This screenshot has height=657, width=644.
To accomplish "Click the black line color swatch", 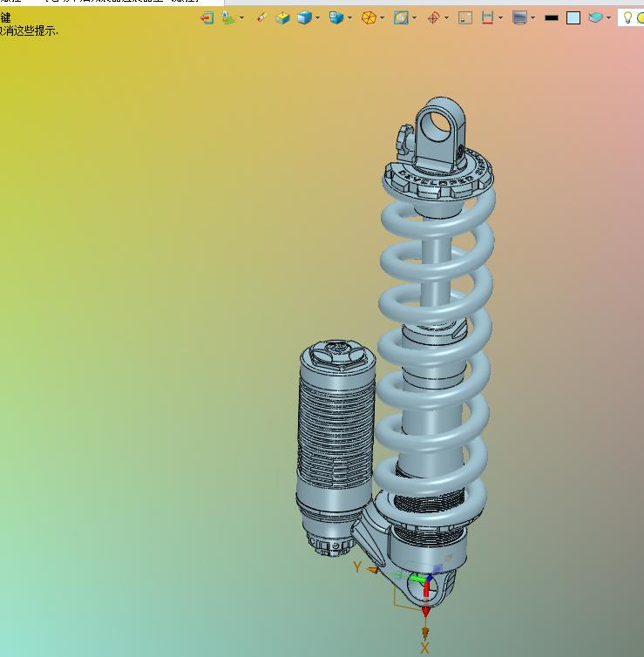I will pos(552,18).
